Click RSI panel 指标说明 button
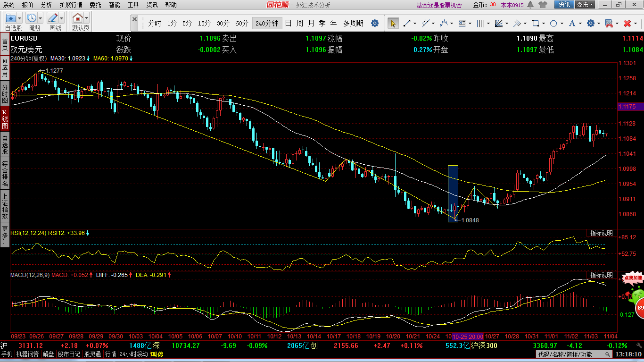644x362 pixels. coord(602,233)
